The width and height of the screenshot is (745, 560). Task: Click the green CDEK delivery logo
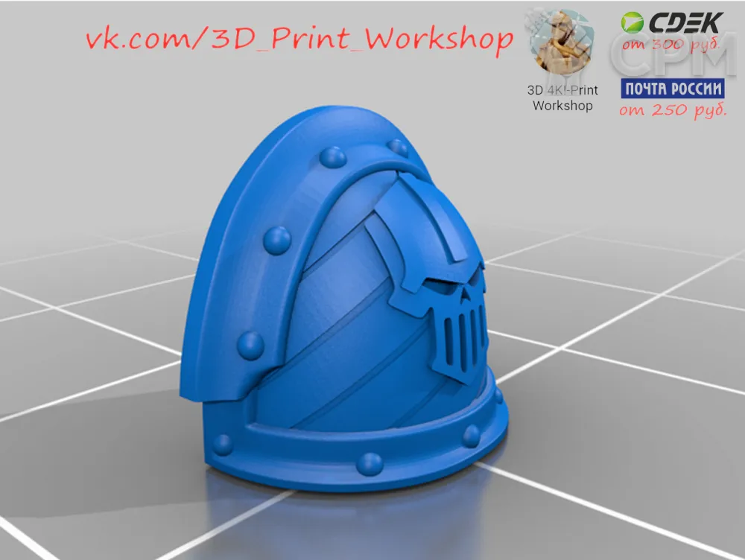pos(672,22)
